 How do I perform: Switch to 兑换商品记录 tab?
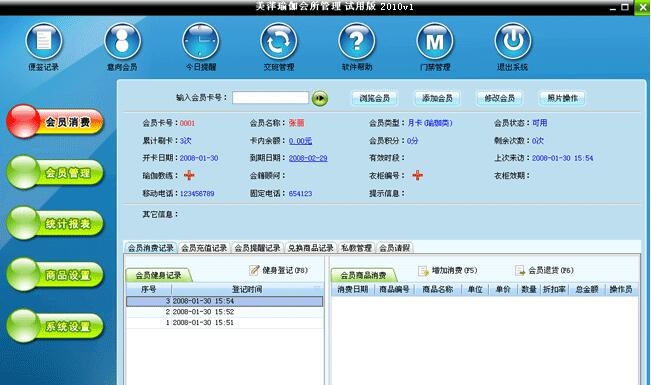click(x=311, y=248)
